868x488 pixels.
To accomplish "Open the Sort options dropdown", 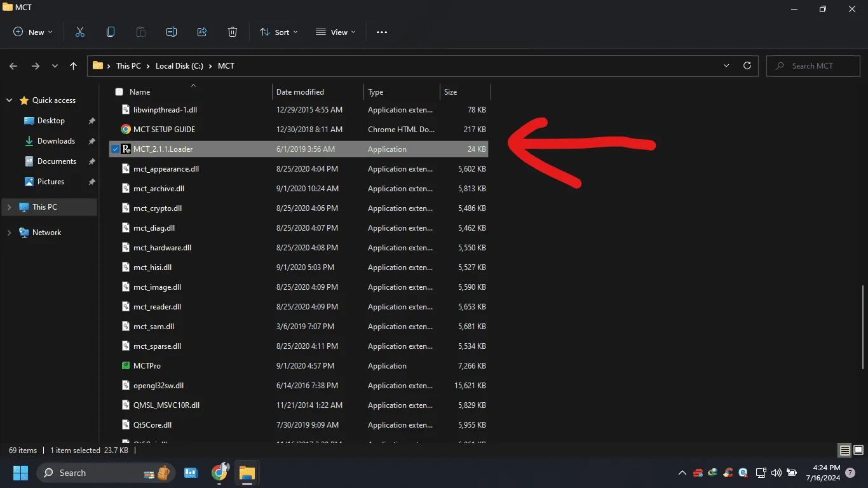I will (278, 32).
